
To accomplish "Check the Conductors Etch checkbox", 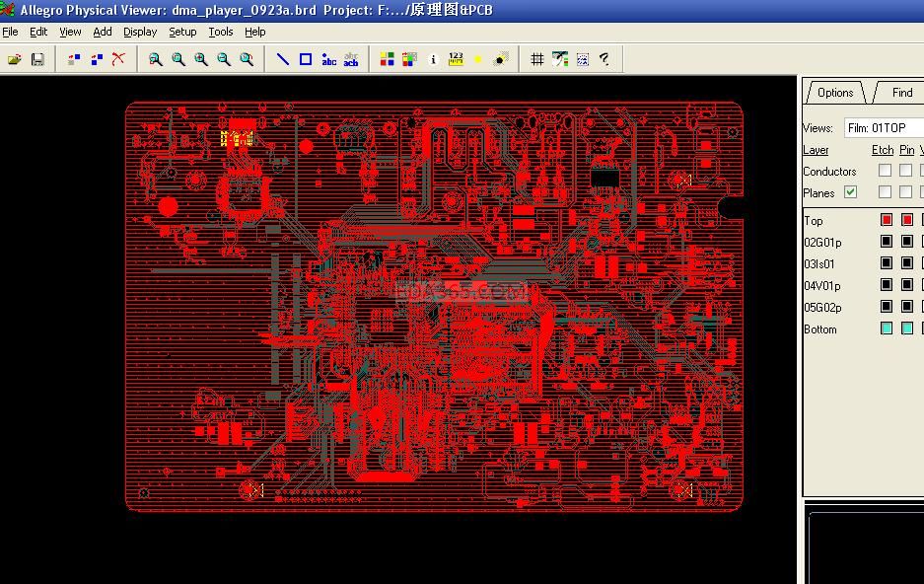I will (x=885, y=171).
